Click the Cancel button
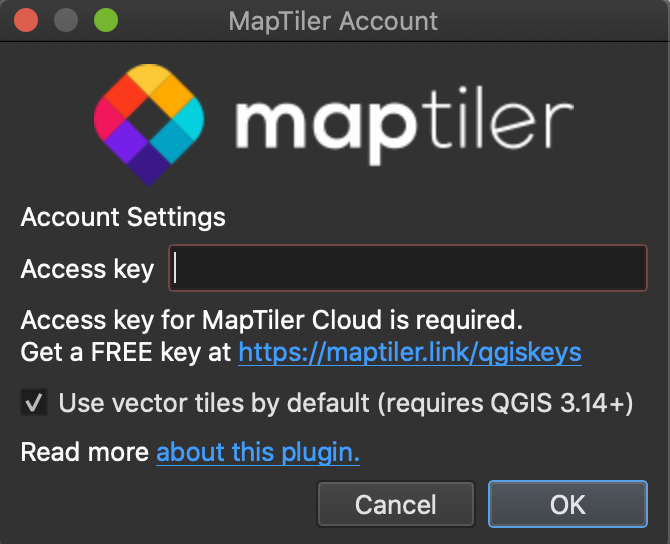The image size is (670, 544). point(396,504)
